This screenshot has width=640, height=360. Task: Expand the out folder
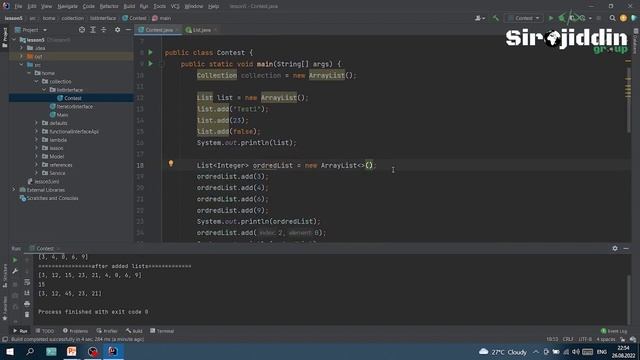coord(22,56)
